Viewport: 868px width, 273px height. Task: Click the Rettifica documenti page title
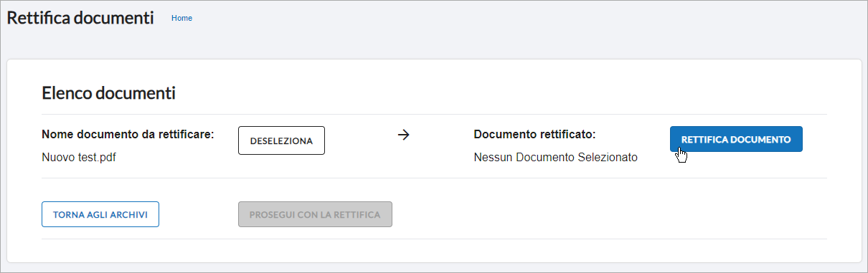(x=80, y=18)
